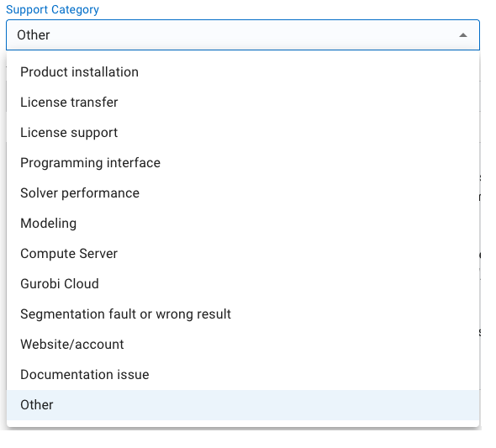Viewport: 496px width, 448px height.
Task: Select Segmentation fault or wrong result
Action: click(x=243, y=314)
